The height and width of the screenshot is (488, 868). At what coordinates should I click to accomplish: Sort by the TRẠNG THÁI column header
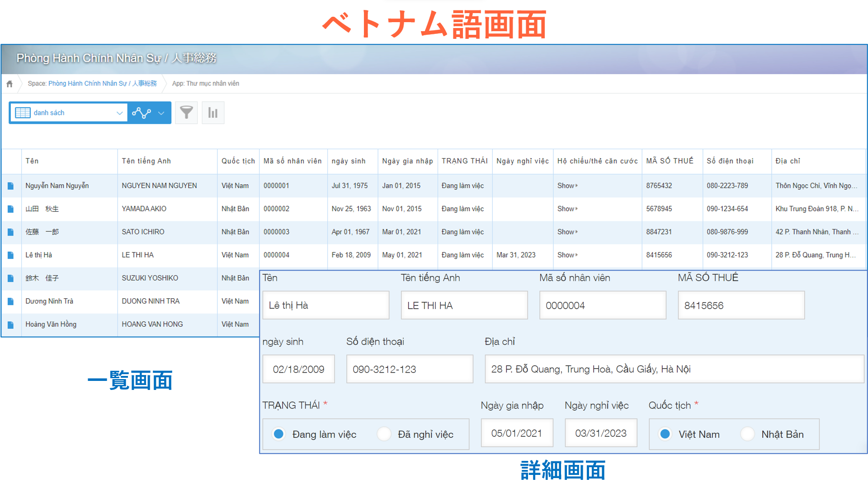[x=464, y=161]
